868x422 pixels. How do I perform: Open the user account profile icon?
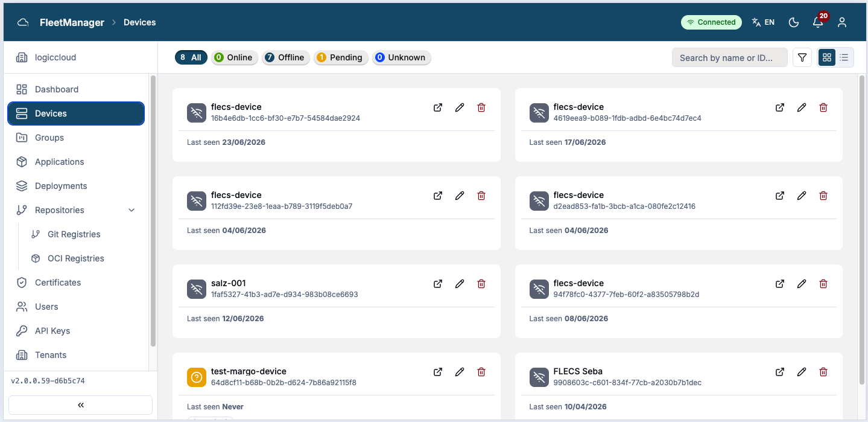[x=842, y=22]
